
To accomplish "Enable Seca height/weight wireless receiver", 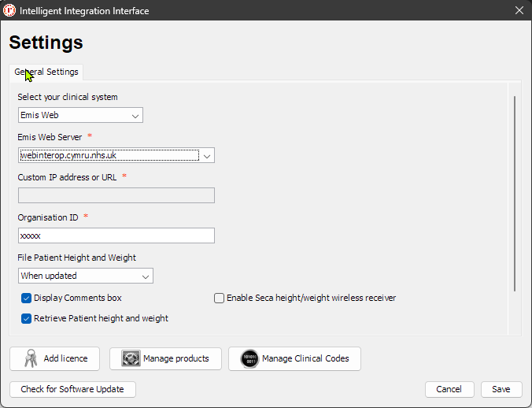I will click(220, 298).
